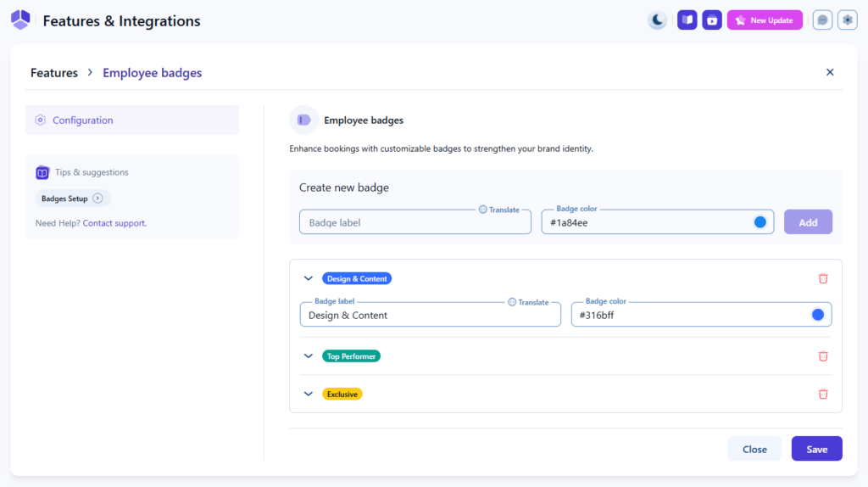Go back to Features in breadcrumb
The image size is (868, 487).
click(x=54, y=73)
